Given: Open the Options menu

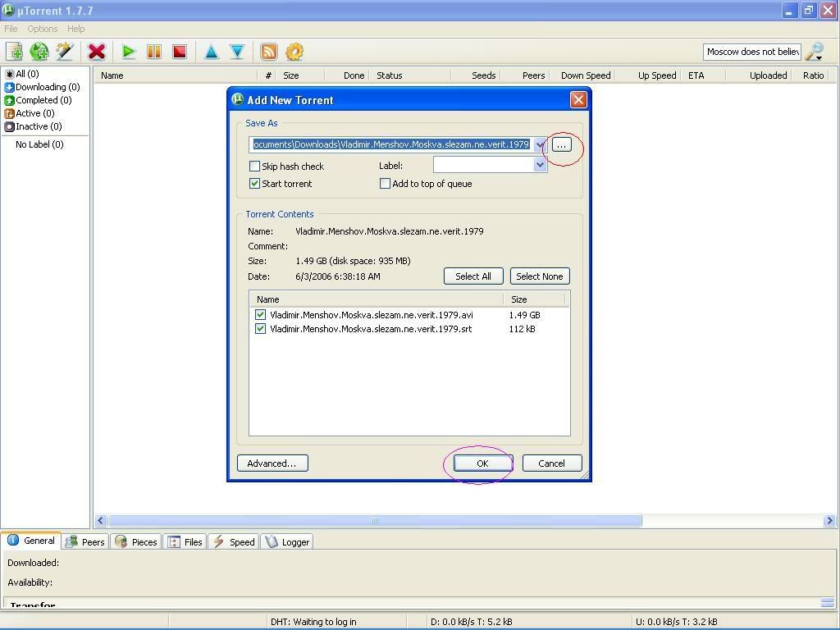Looking at the screenshot, I should pos(42,29).
